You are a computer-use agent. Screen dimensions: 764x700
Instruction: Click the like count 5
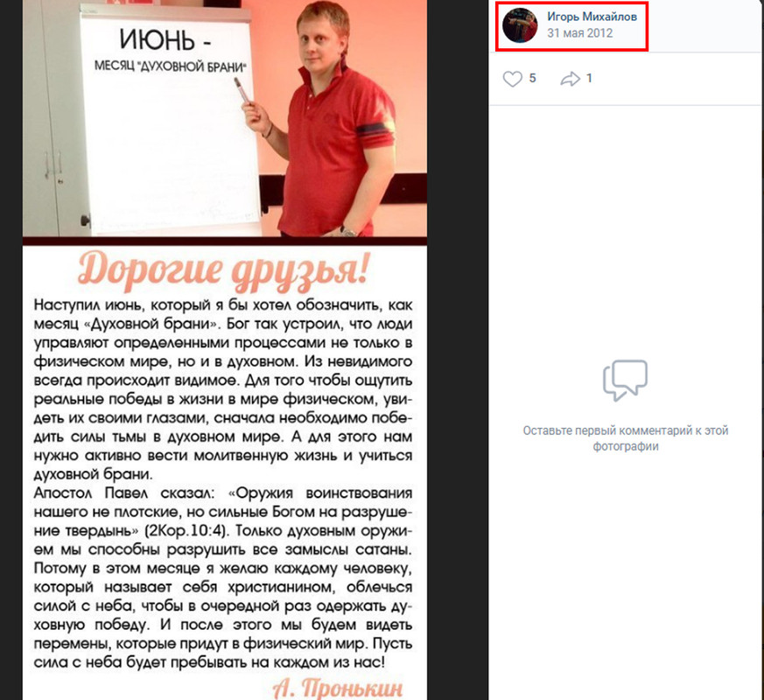(533, 78)
